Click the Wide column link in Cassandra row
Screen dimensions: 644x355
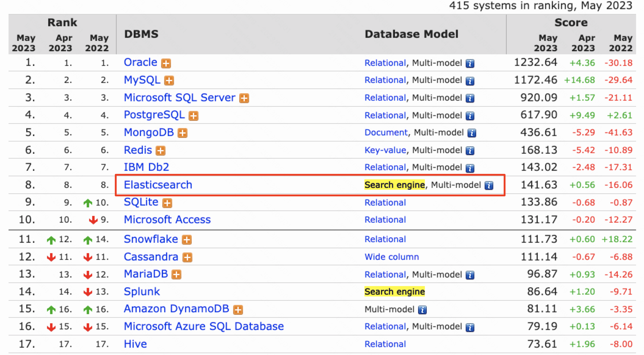[x=392, y=257]
